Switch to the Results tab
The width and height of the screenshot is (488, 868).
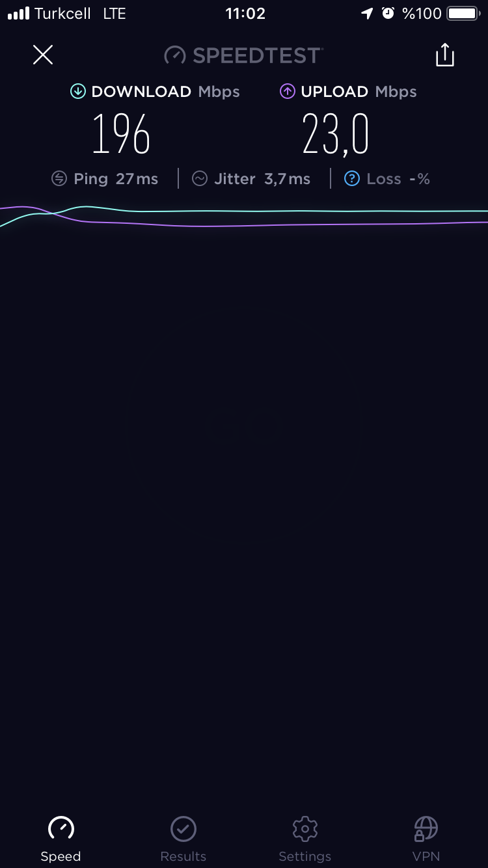(x=183, y=839)
